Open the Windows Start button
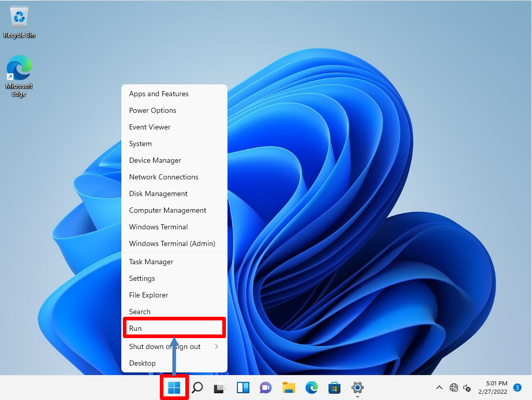This screenshot has height=400, width=532. (x=174, y=388)
